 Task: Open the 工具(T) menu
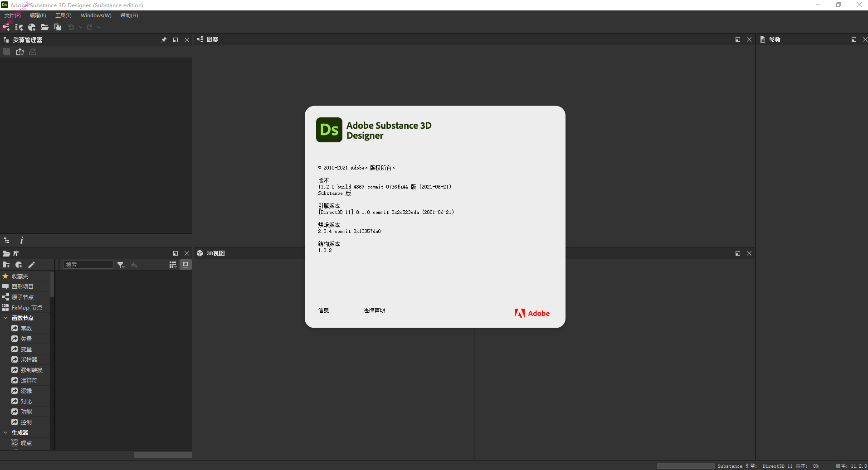(63, 15)
